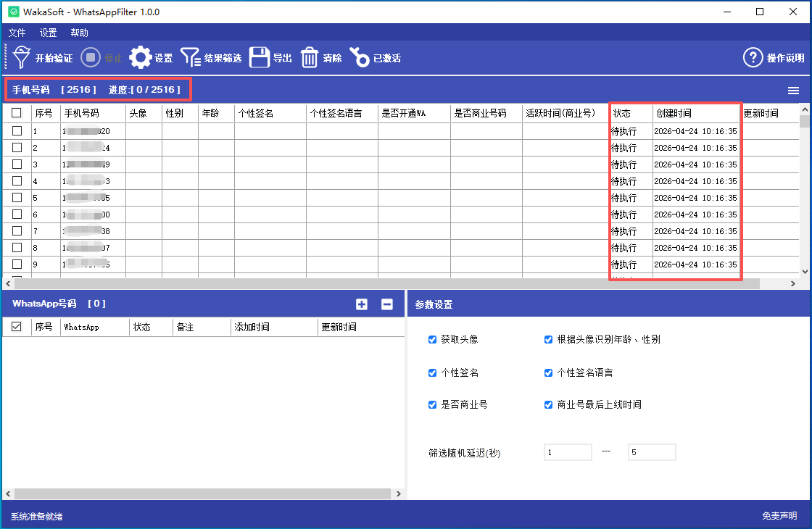812x529 pixels.
Task: Uncheck 根据头像识别年龄、性别 option
Action: pyautogui.click(x=549, y=339)
